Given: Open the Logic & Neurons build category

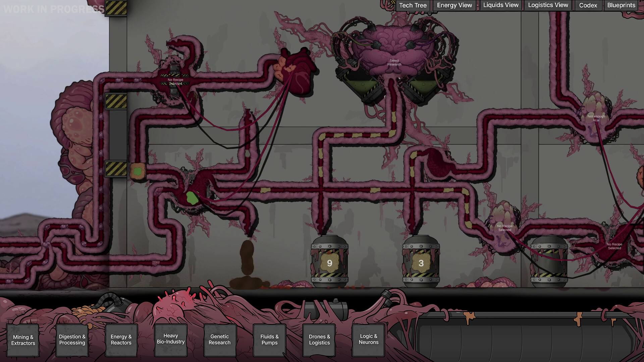Looking at the screenshot, I should [368, 340].
